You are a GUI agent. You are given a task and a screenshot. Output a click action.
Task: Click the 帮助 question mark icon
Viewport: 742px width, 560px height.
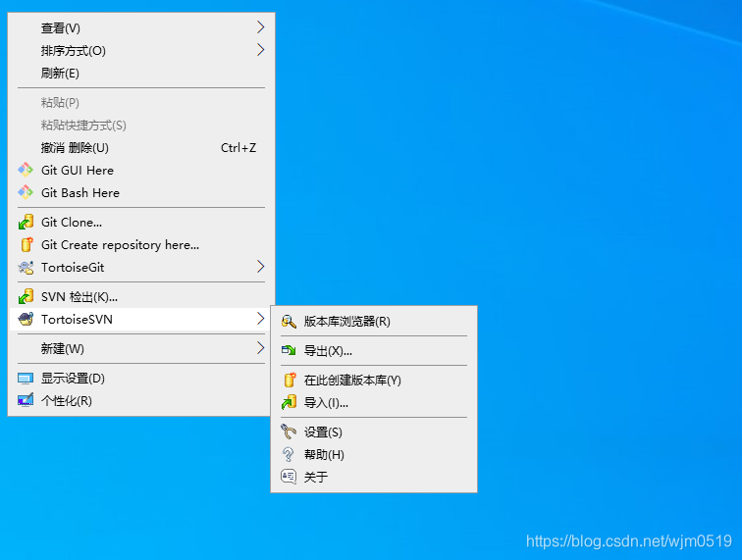pos(289,454)
